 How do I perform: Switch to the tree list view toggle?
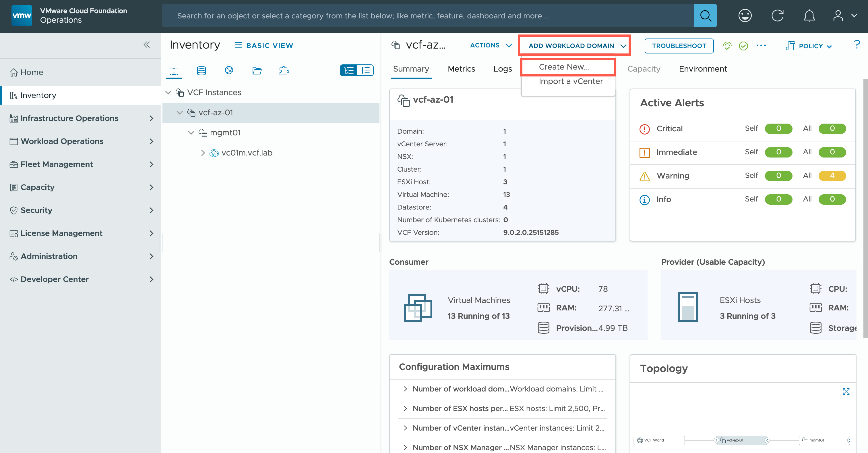348,70
